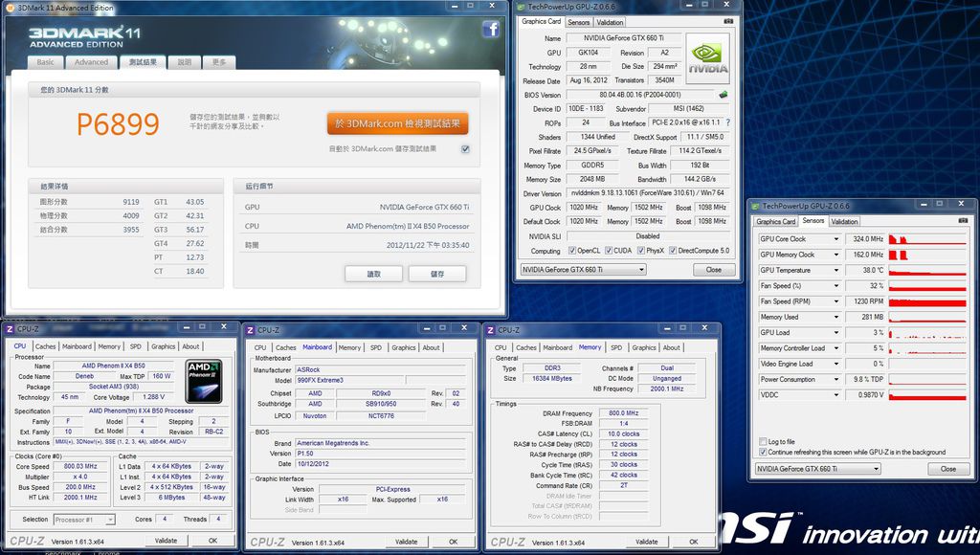This screenshot has height=555, width=980.
Task: Click the graphics score 9119 value in 3DMark
Action: [x=131, y=202]
